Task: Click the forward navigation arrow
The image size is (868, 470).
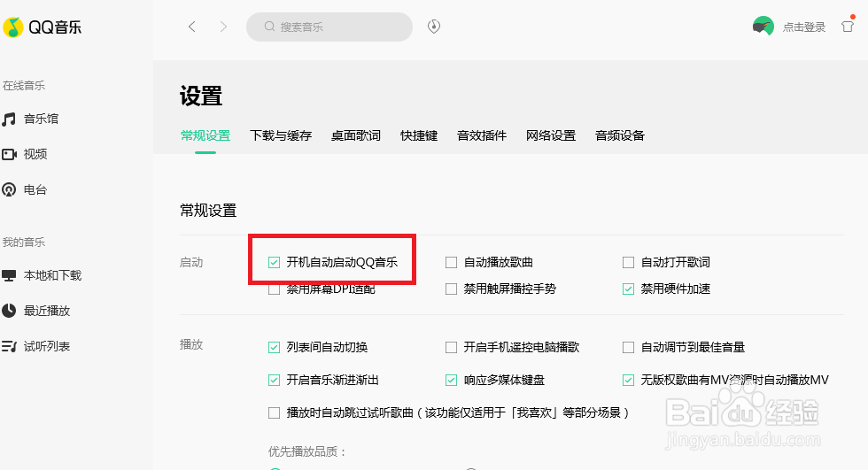Action: coord(223,27)
